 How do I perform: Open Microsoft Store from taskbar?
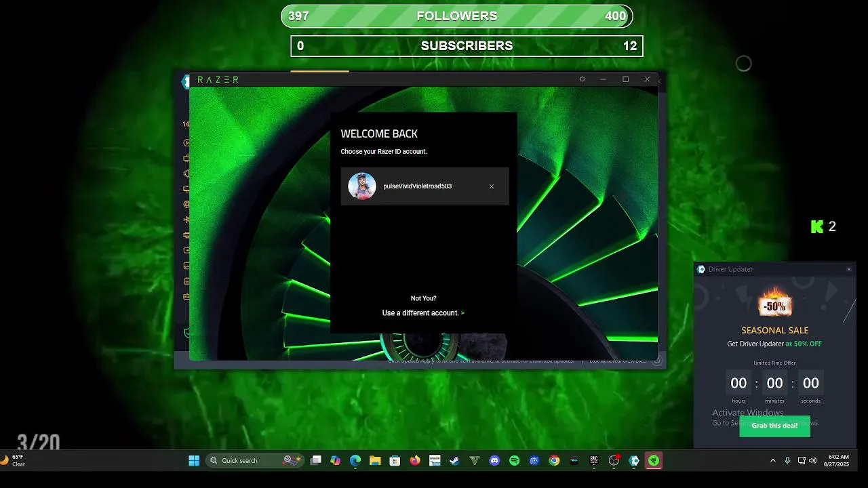click(x=395, y=461)
